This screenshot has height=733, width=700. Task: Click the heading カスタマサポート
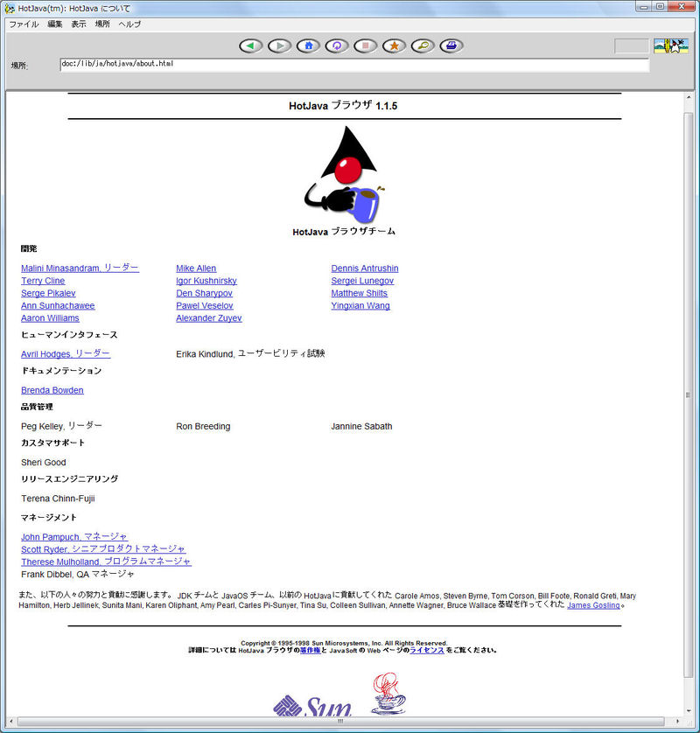[52, 443]
